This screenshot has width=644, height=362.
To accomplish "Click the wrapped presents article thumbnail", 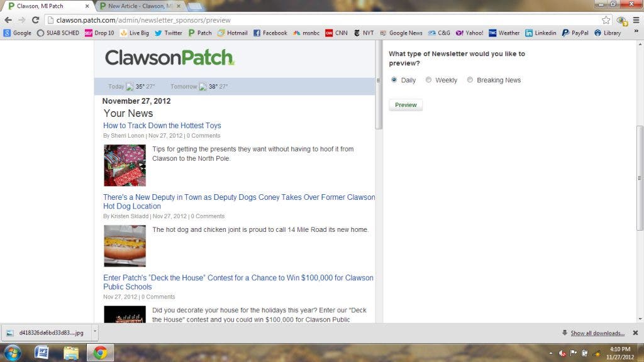I will point(125,165).
